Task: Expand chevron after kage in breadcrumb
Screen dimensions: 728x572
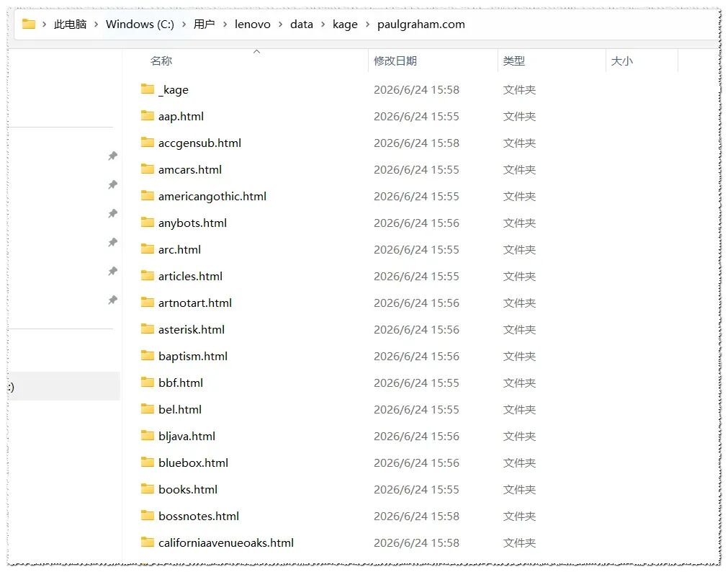Action: (368, 24)
